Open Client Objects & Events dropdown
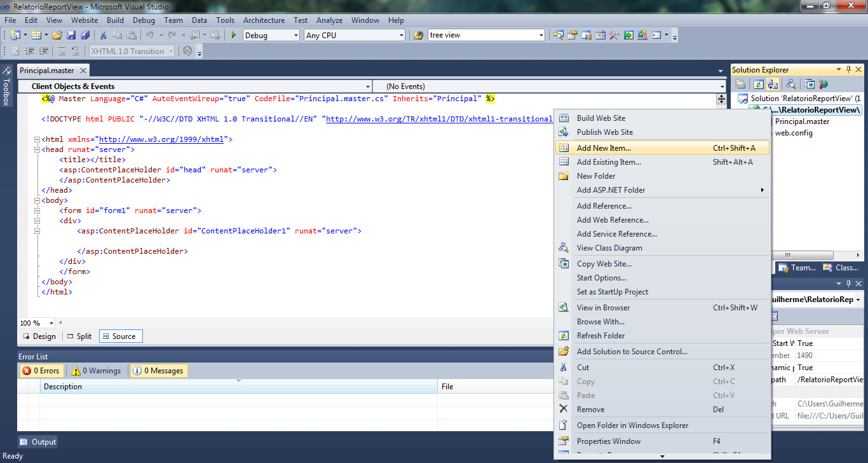The width and height of the screenshot is (868, 463). [x=194, y=86]
